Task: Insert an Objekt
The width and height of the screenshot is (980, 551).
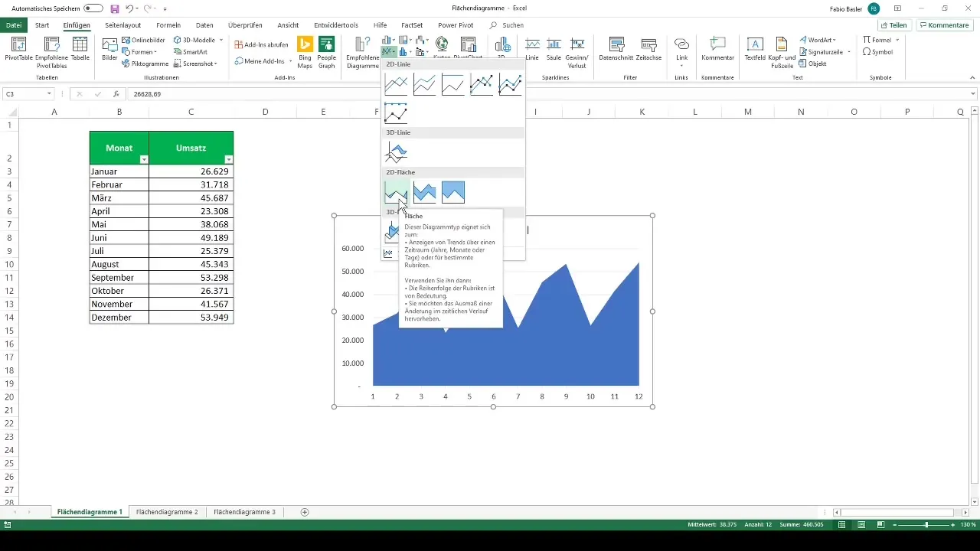Action: (x=812, y=64)
